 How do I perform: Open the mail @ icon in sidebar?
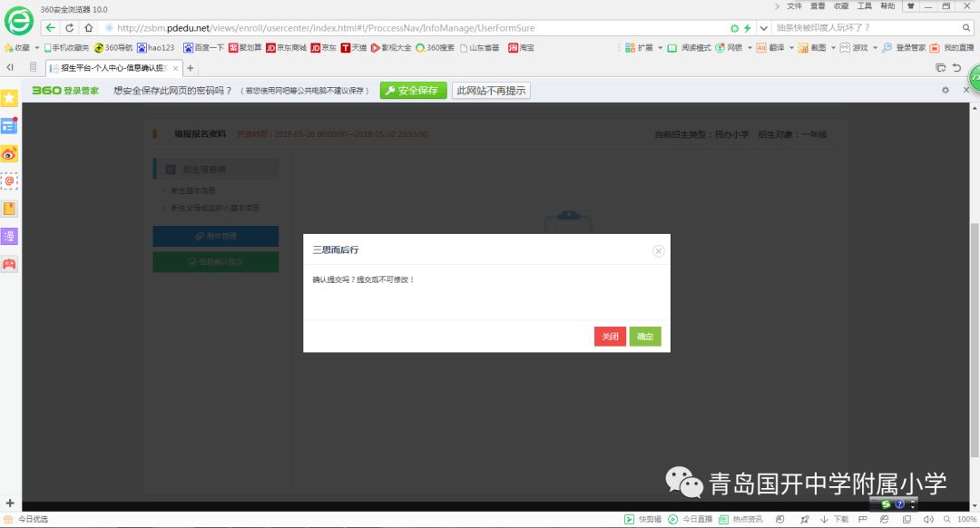click(9, 181)
